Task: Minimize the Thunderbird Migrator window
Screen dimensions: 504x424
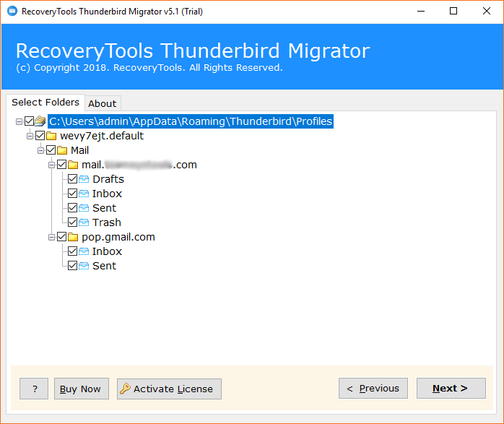Action: point(421,12)
